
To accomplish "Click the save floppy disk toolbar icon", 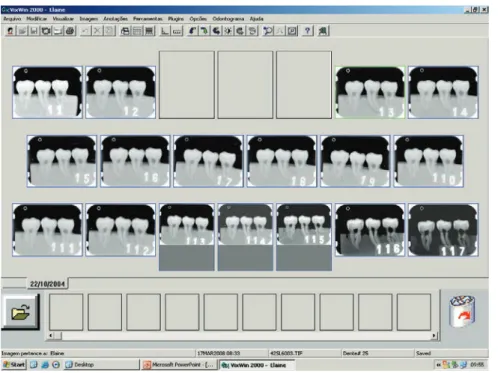I will 34,31.
